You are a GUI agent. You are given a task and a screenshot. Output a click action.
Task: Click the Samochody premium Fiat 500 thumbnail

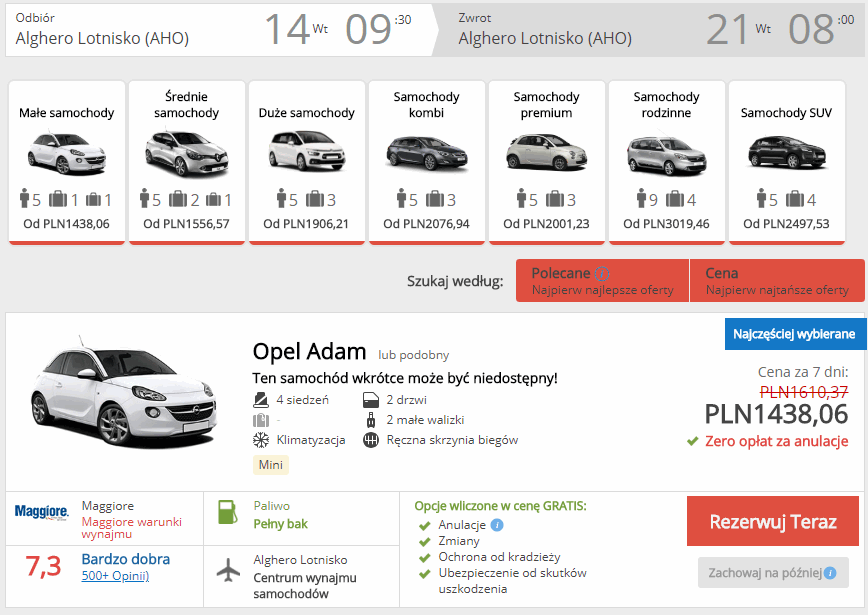click(547, 152)
